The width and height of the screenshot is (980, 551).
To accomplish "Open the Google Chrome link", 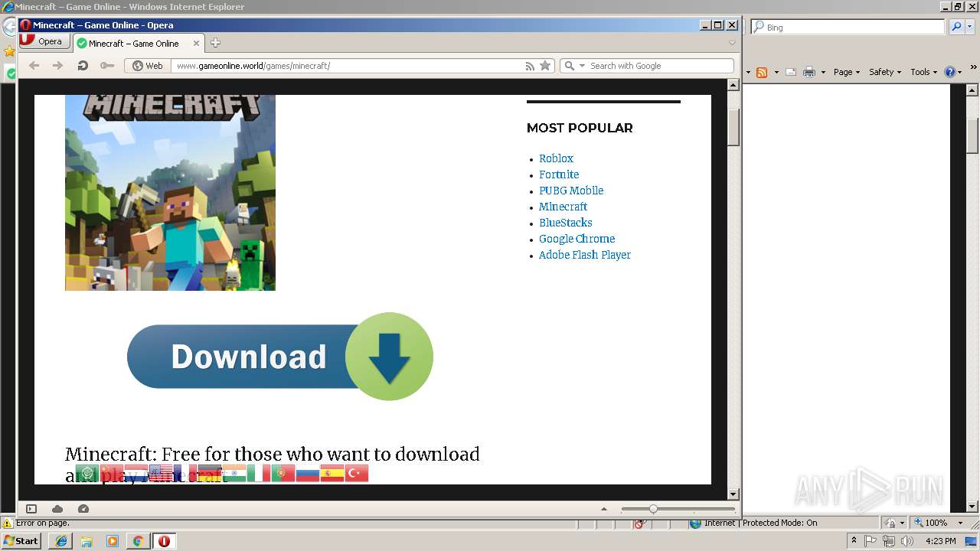I will click(x=577, y=239).
